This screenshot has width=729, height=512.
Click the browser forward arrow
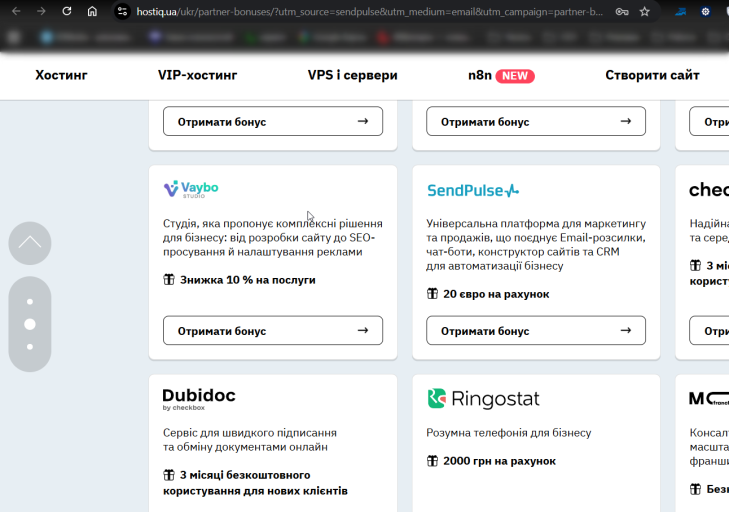(x=41, y=11)
